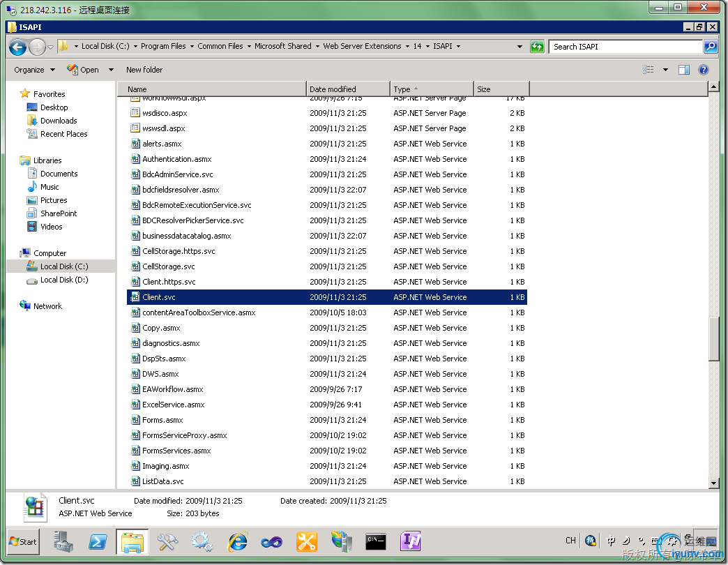Open Server Manager from the taskbar
The width and height of the screenshot is (728, 565).
[63, 542]
